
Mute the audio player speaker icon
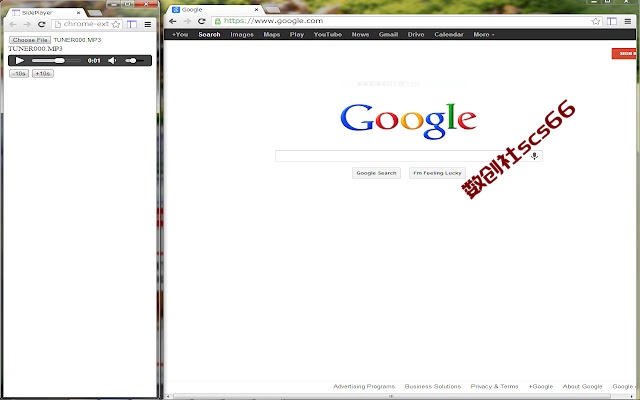tap(112, 60)
